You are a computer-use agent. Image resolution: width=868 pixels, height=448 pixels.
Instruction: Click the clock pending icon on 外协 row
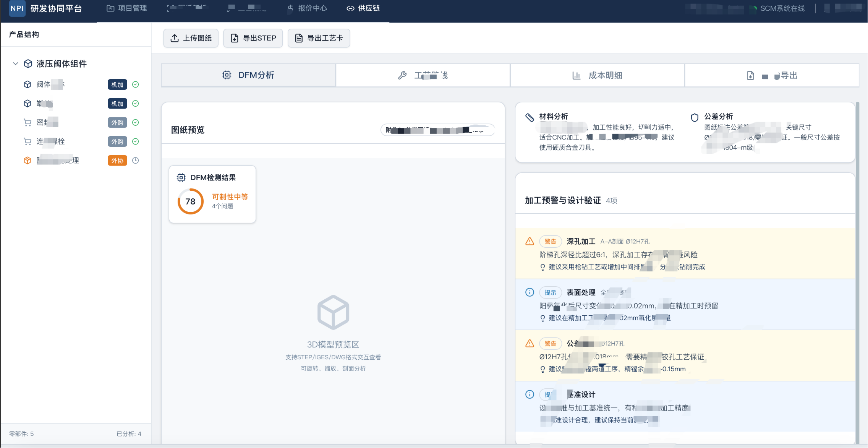click(135, 161)
